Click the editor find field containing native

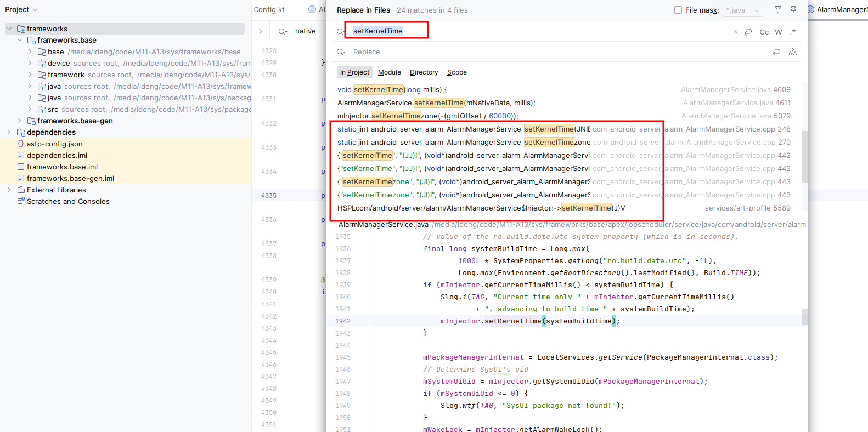[x=305, y=31]
